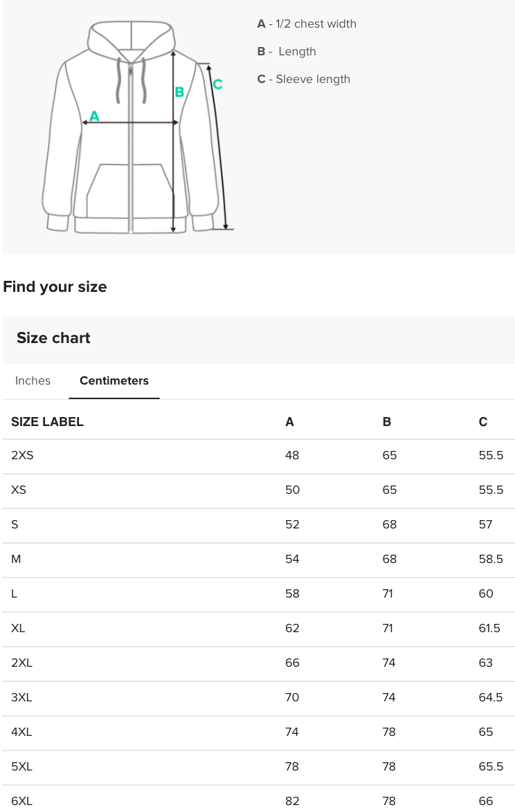Click the Find your size heading
This screenshot has height=812, width=515.
55,287
